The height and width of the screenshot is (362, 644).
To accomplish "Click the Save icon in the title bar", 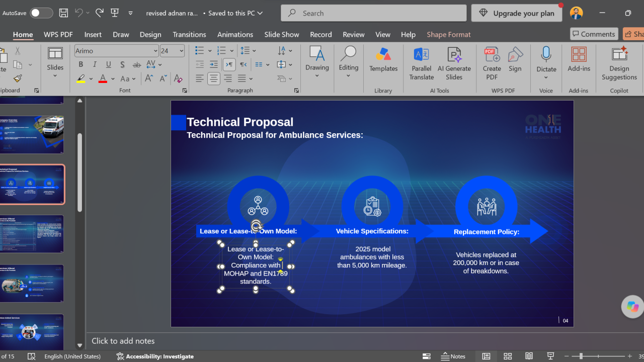I will tap(63, 13).
